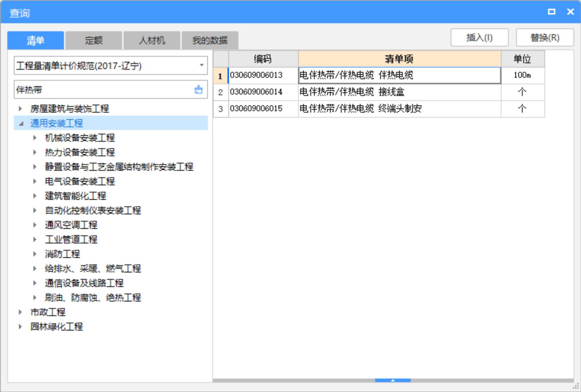The width and height of the screenshot is (581, 392).
Task: Click the blue panel-expand handle at bottom
Action: coord(393,380)
